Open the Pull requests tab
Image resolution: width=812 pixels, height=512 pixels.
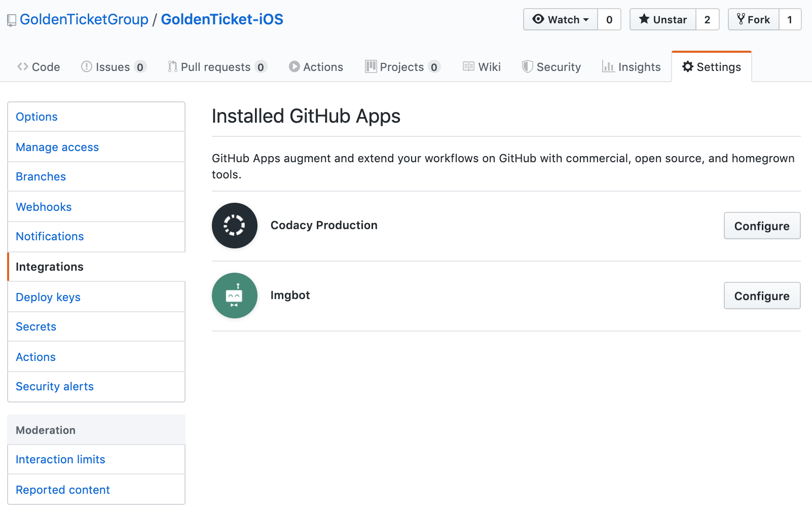point(217,67)
